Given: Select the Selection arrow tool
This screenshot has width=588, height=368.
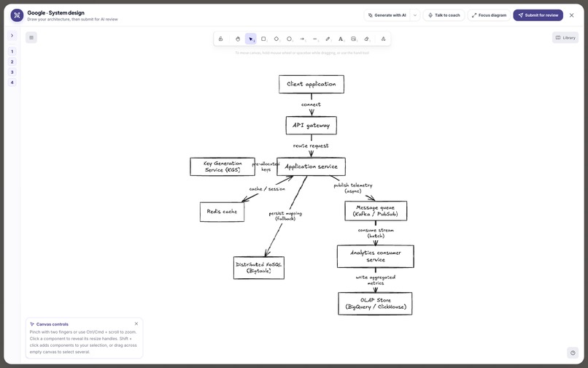Looking at the screenshot, I should click(x=251, y=39).
